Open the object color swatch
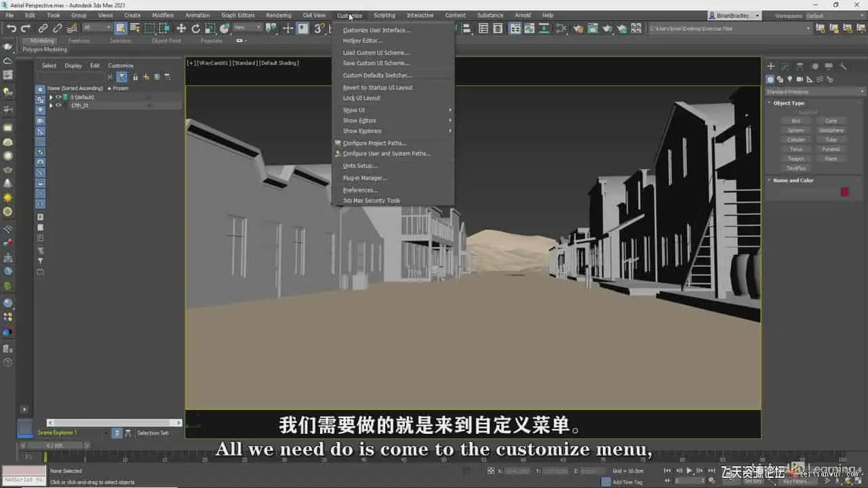Screen dimensions: 868x488 [845, 192]
